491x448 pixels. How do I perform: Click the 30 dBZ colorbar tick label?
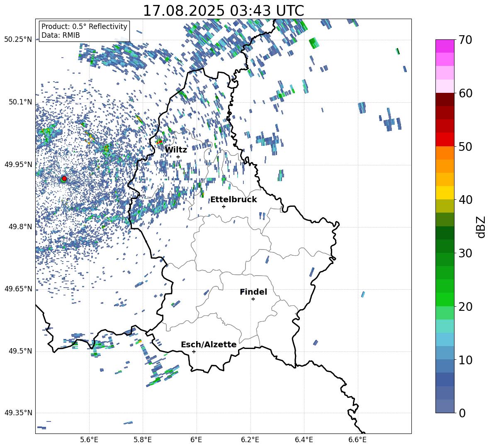pyautogui.click(x=465, y=253)
